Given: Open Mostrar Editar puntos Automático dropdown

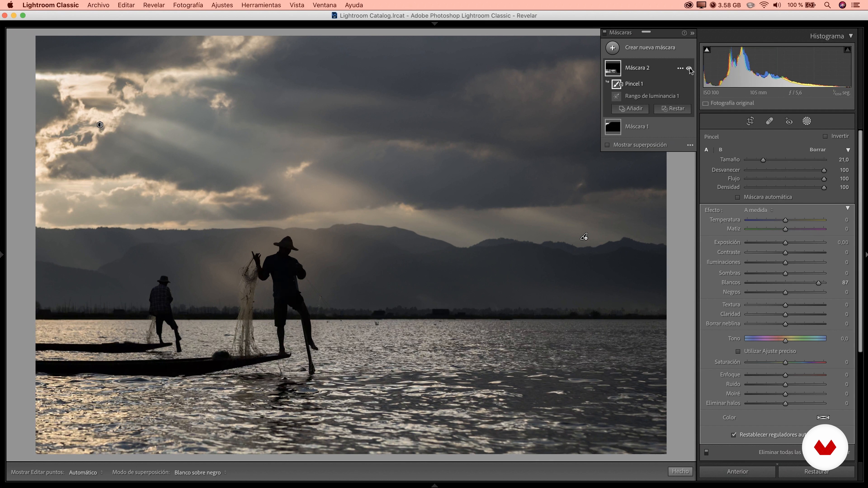Looking at the screenshot, I should [86, 472].
